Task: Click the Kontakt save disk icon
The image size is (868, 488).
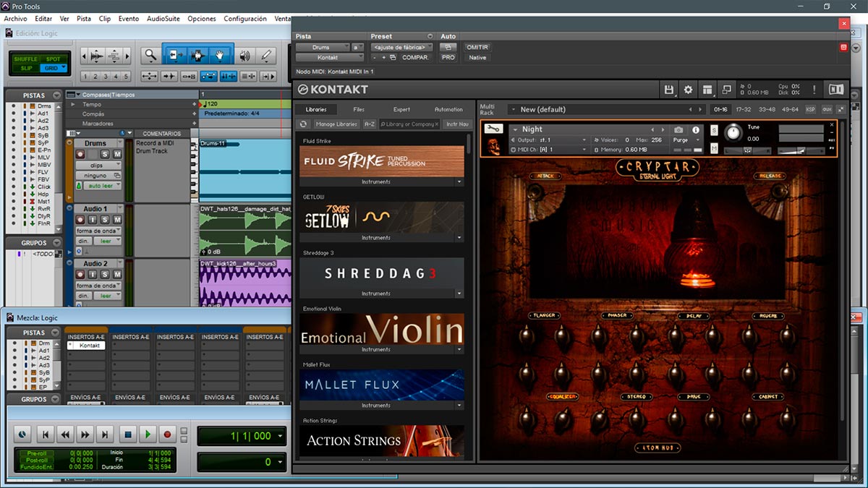Action: [x=669, y=90]
